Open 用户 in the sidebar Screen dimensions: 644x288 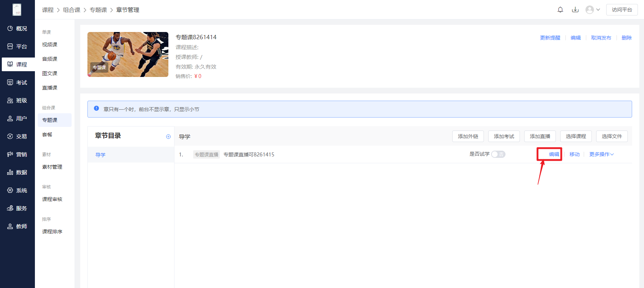17,118
